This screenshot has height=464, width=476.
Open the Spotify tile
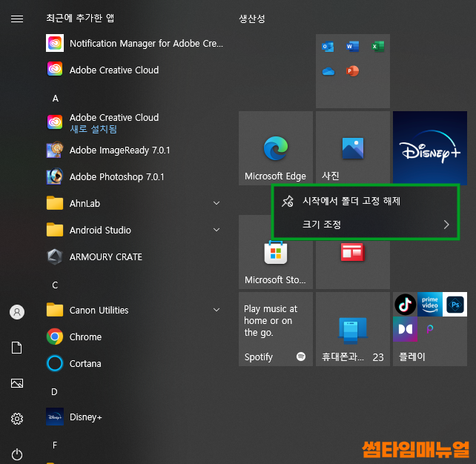pyautogui.click(x=276, y=329)
